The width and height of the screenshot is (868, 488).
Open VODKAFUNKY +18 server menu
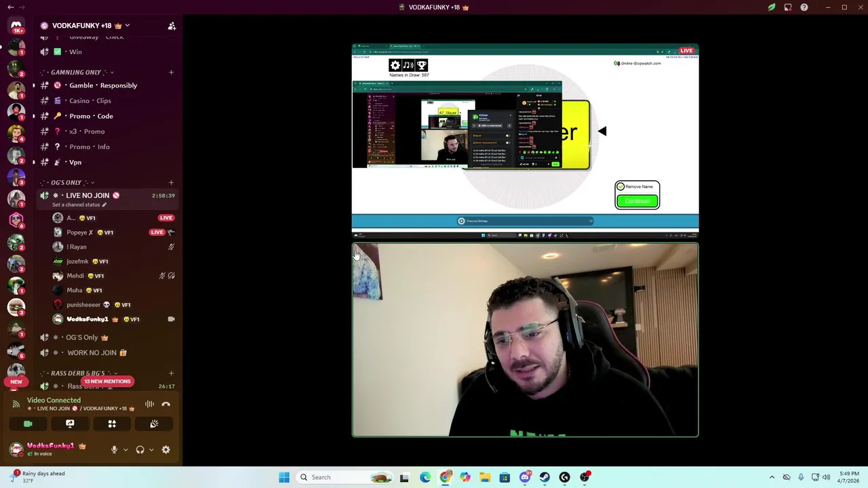(x=85, y=26)
